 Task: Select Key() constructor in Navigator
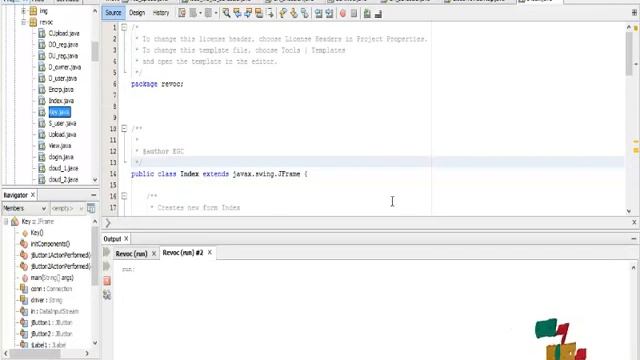pyautogui.click(x=37, y=233)
